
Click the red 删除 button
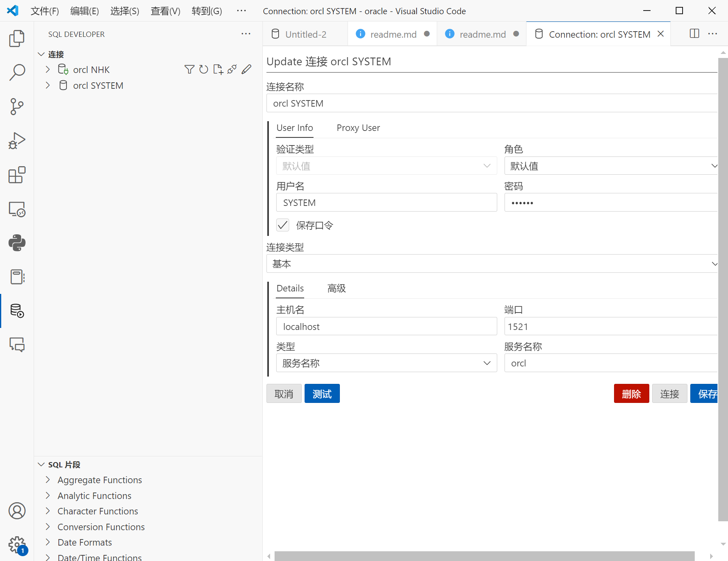point(631,394)
